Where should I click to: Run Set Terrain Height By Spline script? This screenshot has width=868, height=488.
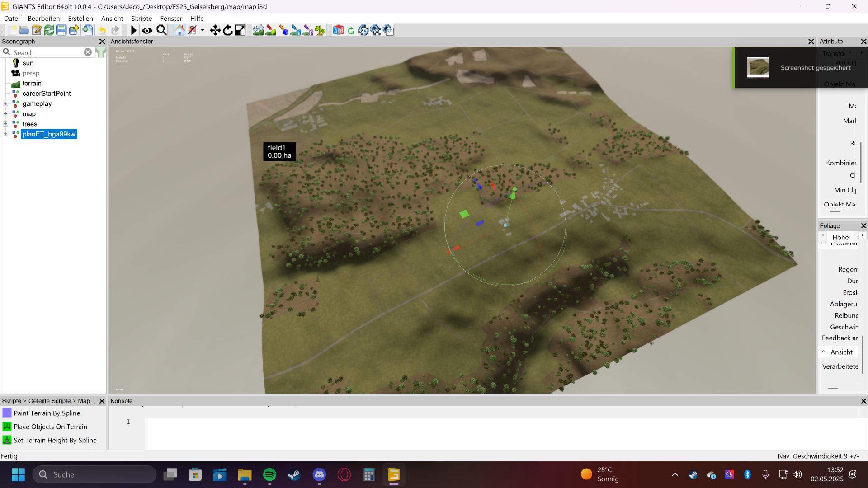(x=55, y=440)
